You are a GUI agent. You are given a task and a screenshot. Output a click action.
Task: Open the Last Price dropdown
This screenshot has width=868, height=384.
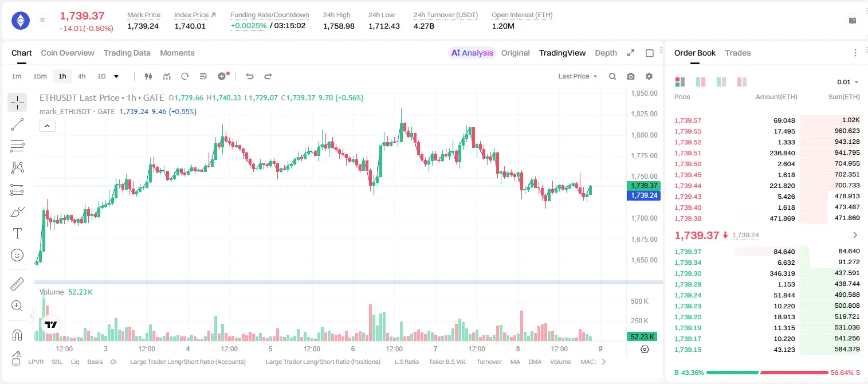click(578, 76)
